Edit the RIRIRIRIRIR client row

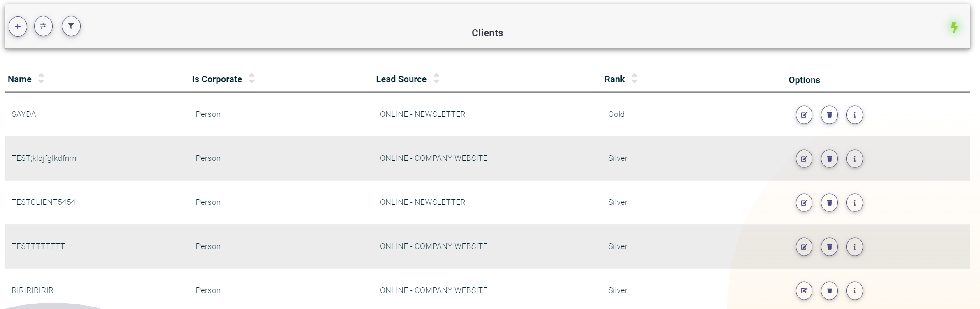tap(804, 291)
